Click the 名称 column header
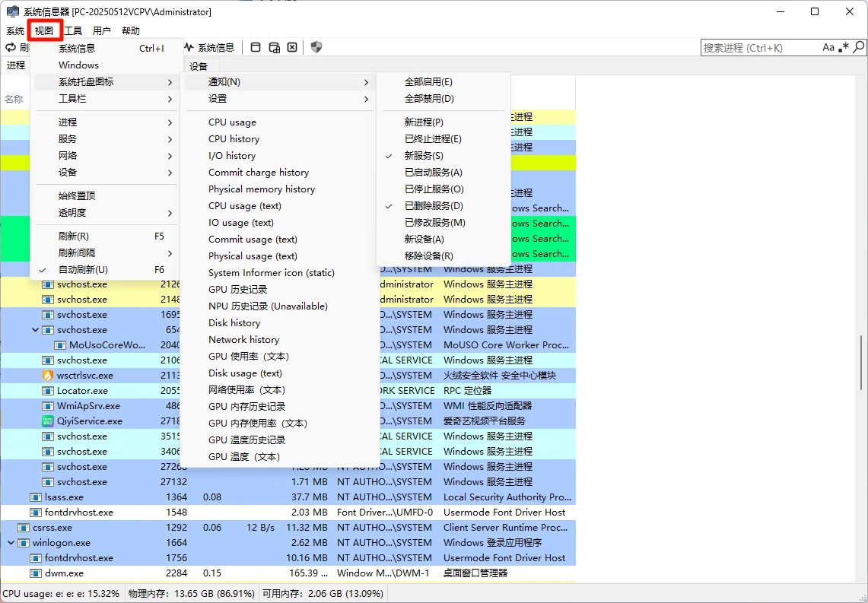Viewport: 868px width, 603px height. pyautogui.click(x=14, y=99)
